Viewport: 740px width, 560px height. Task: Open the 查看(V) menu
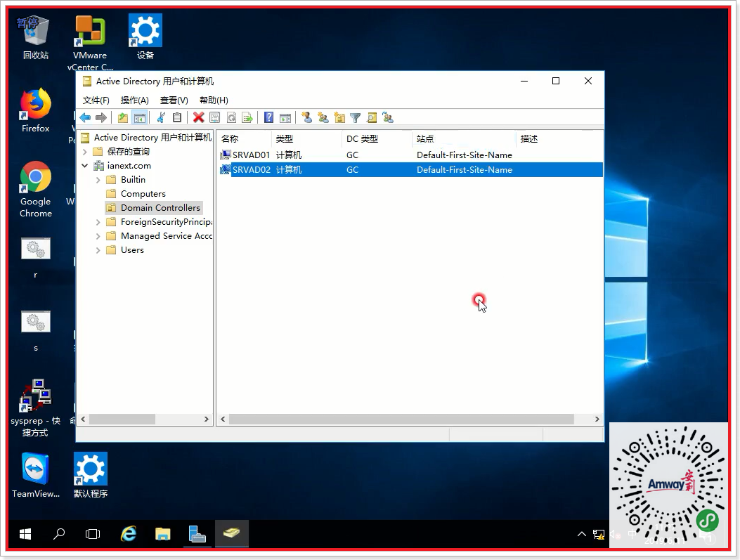click(x=174, y=100)
